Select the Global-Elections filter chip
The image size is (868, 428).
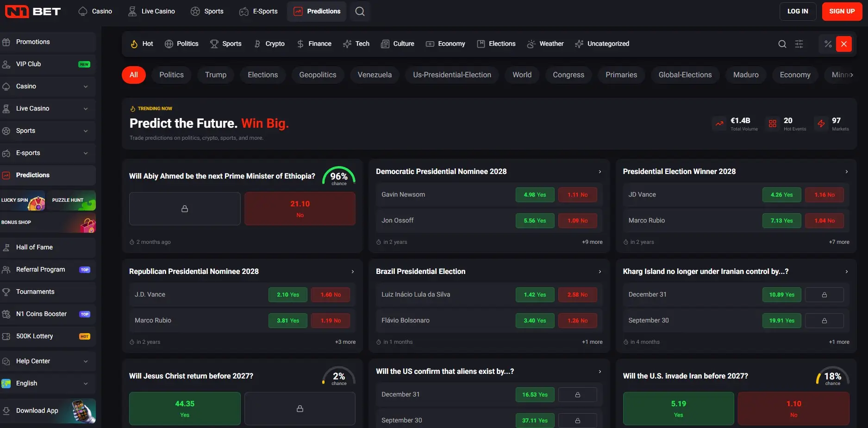coord(685,75)
